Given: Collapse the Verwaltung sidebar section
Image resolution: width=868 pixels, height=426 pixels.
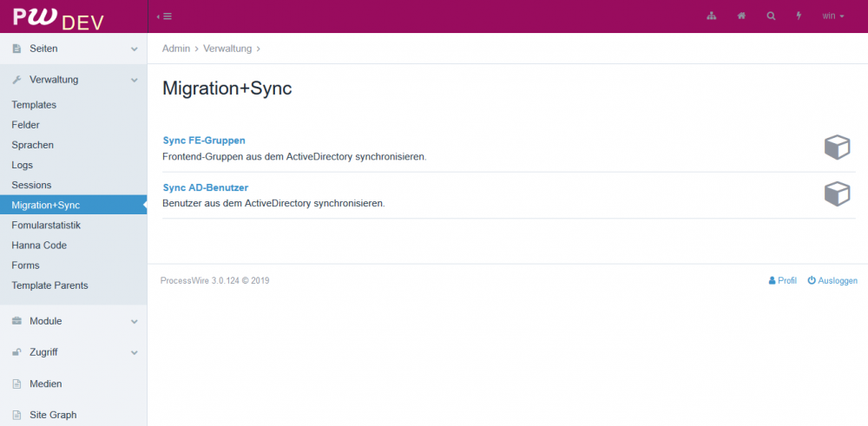Looking at the screenshot, I should [x=73, y=80].
